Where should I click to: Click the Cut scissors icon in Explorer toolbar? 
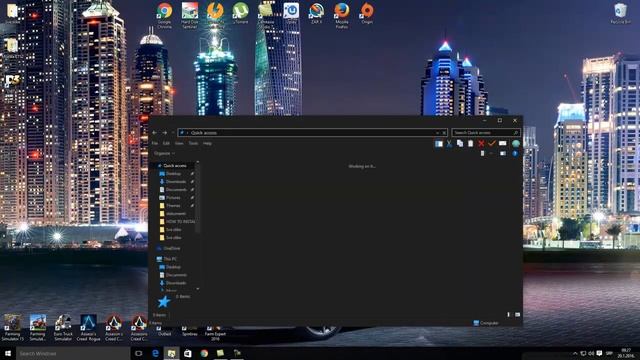(x=449, y=144)
